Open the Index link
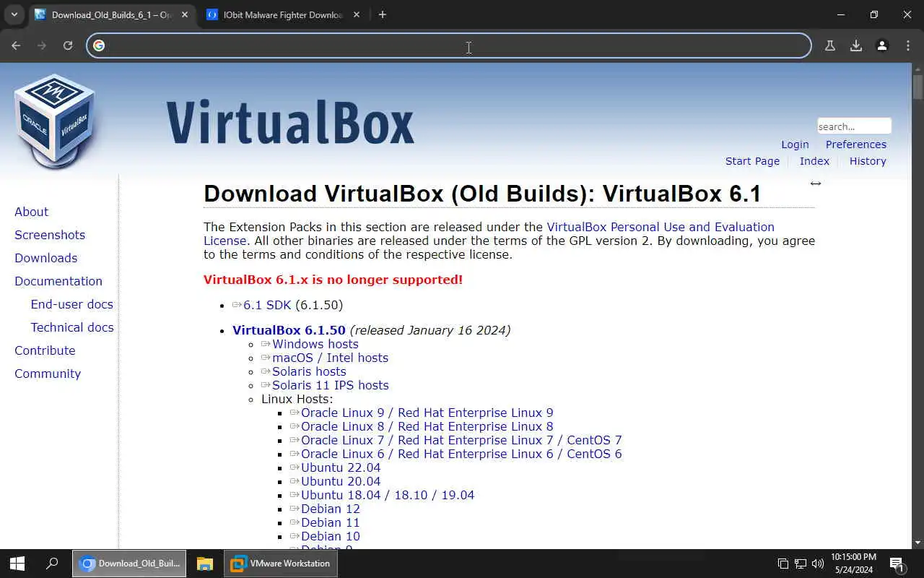The image size is (924, 578). click(x=814, y=161)
